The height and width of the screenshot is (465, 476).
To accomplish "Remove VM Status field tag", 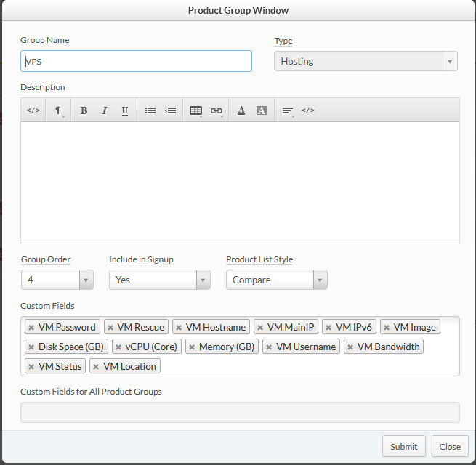I will point(31,367).
